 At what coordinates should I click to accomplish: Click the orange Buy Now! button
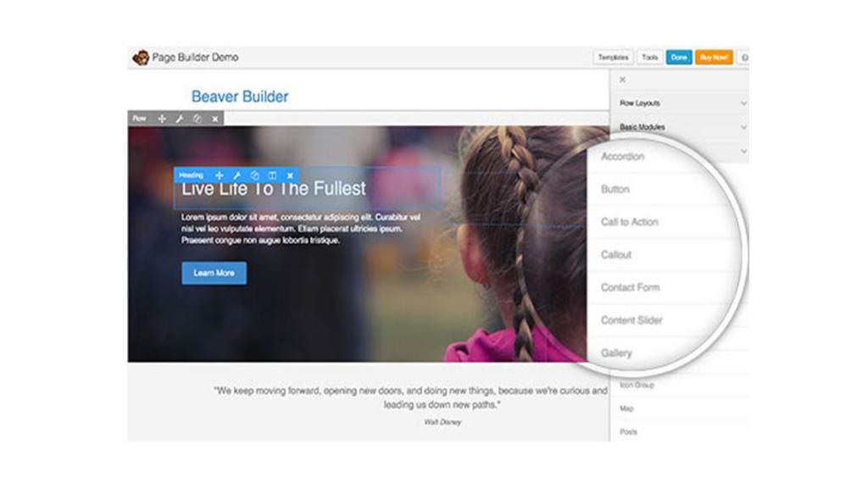pyautogui.click(x=714, y=58)
